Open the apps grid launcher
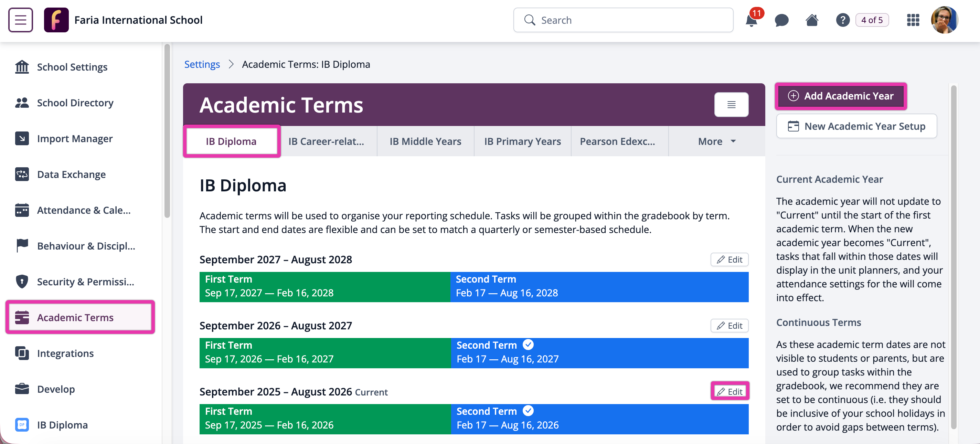This screenshot has height=444, width=980. [913, 20]
